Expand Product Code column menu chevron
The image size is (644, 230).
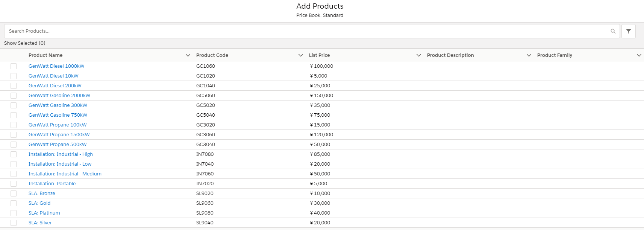pos(301,55)
